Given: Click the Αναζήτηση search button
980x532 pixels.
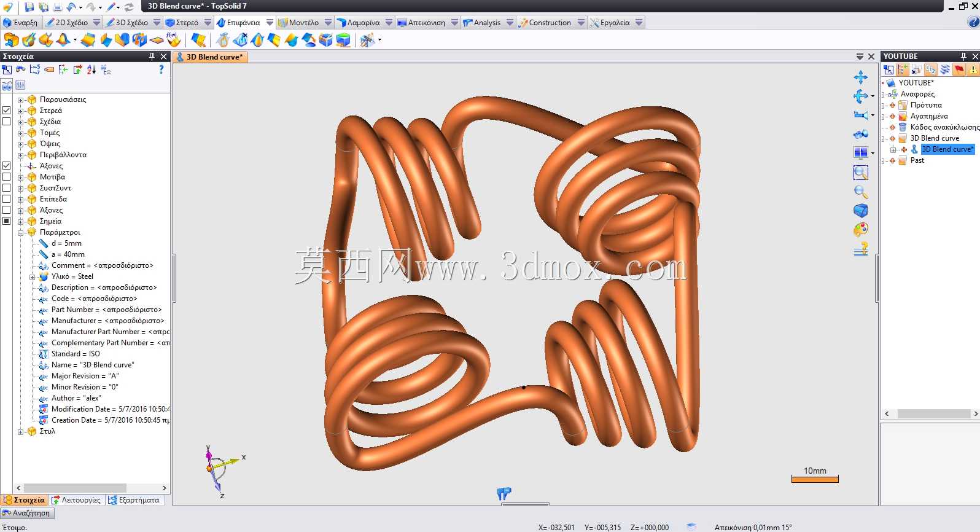Looking at the screenshot, I should tap(27, 513).
